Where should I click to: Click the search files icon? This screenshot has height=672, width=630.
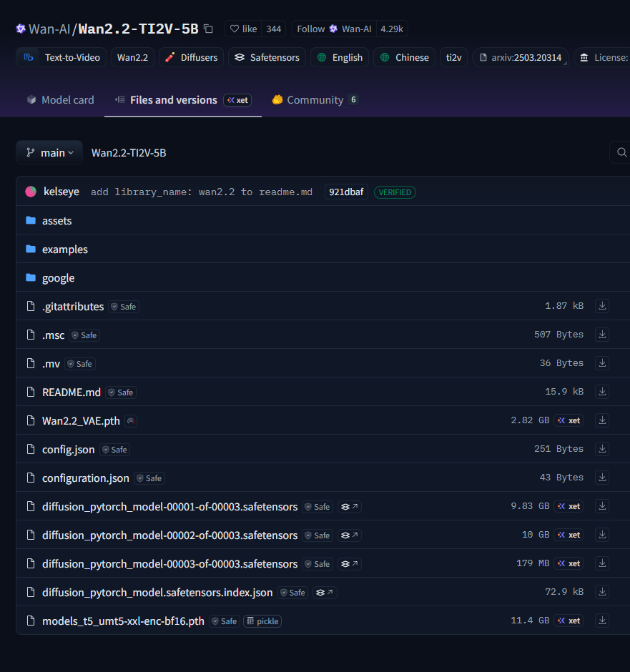point(621,152)
